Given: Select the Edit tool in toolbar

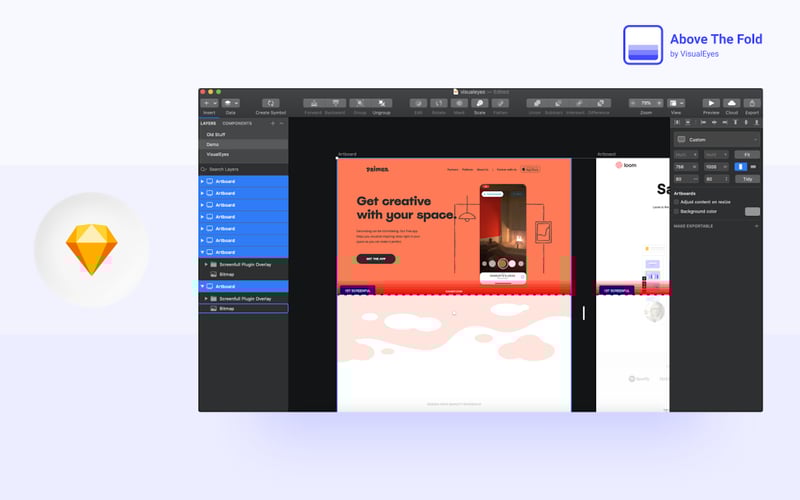Looking at the screenshot, I should (418, 103).
